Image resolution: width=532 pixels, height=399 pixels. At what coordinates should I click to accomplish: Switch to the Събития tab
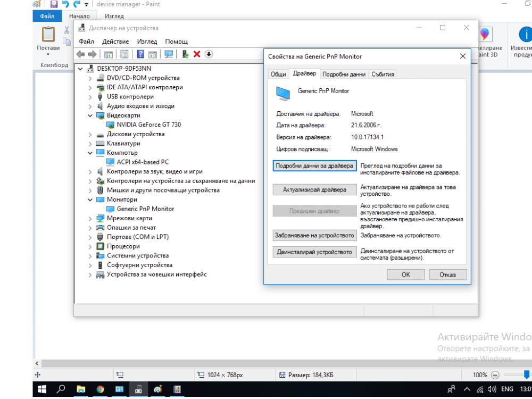pos(383,74)
